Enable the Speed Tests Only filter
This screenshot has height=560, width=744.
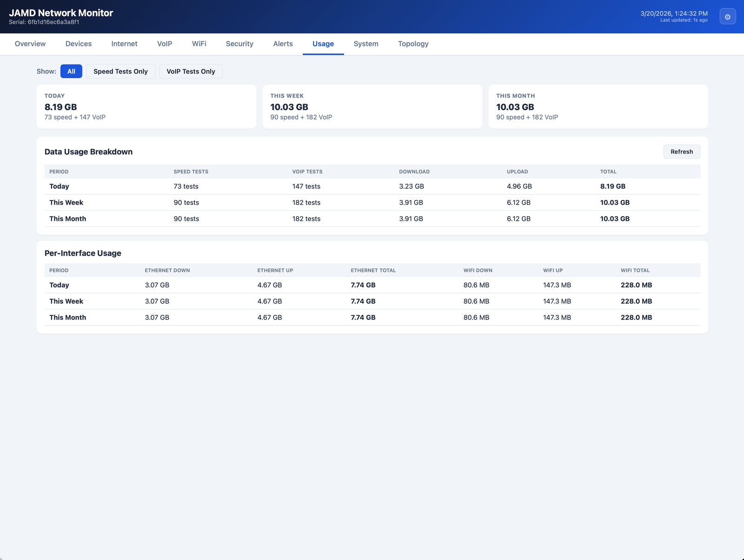[120, 71]
